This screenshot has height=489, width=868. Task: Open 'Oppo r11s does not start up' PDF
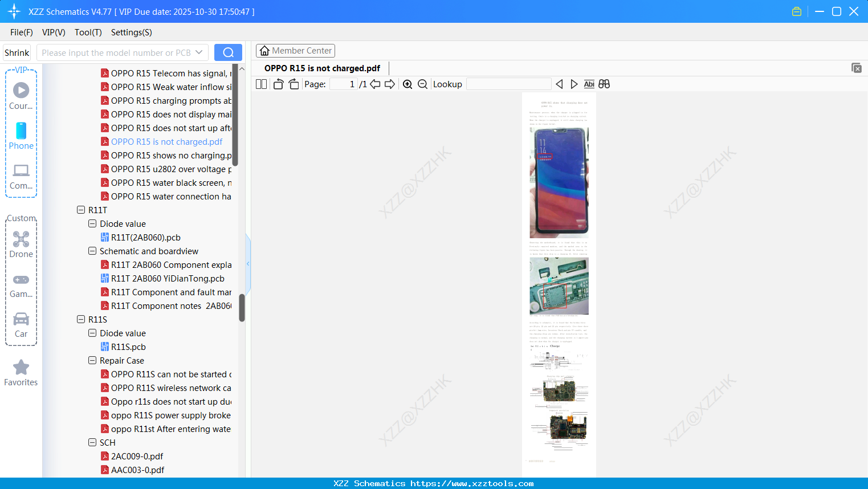click(x=166, y=401)
